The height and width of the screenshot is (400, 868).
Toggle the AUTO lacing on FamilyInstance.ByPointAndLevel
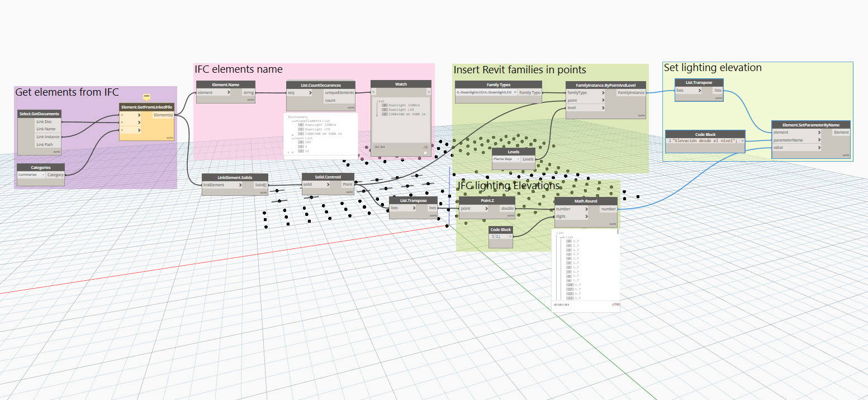(641, 115)
